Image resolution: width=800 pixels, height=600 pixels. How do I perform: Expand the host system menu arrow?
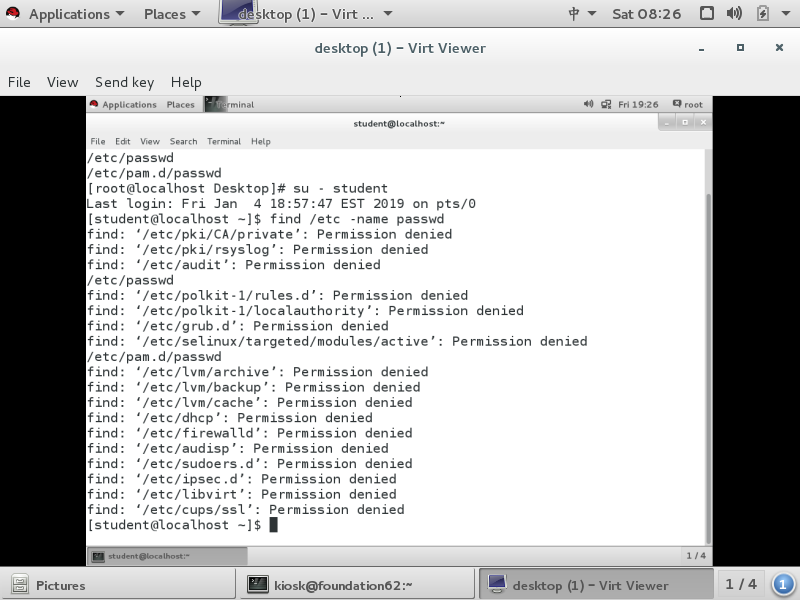point(786,14)
